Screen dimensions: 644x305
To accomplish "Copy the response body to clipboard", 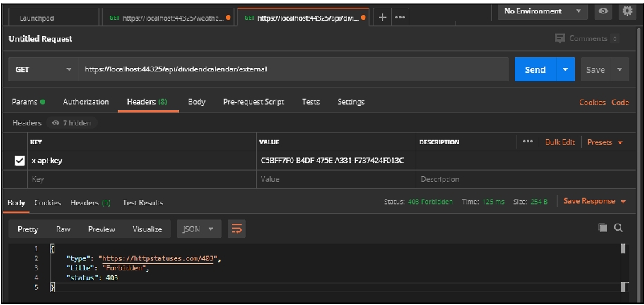I will point(602,227).
